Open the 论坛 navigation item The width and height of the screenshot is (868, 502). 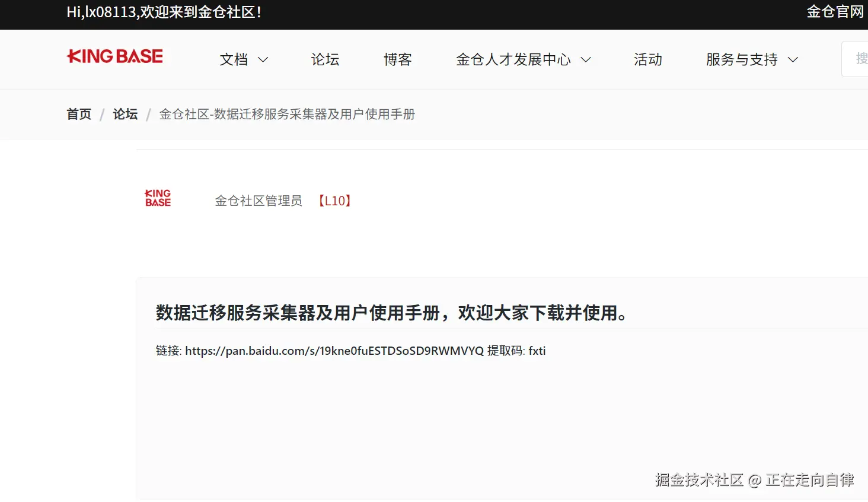325,60
